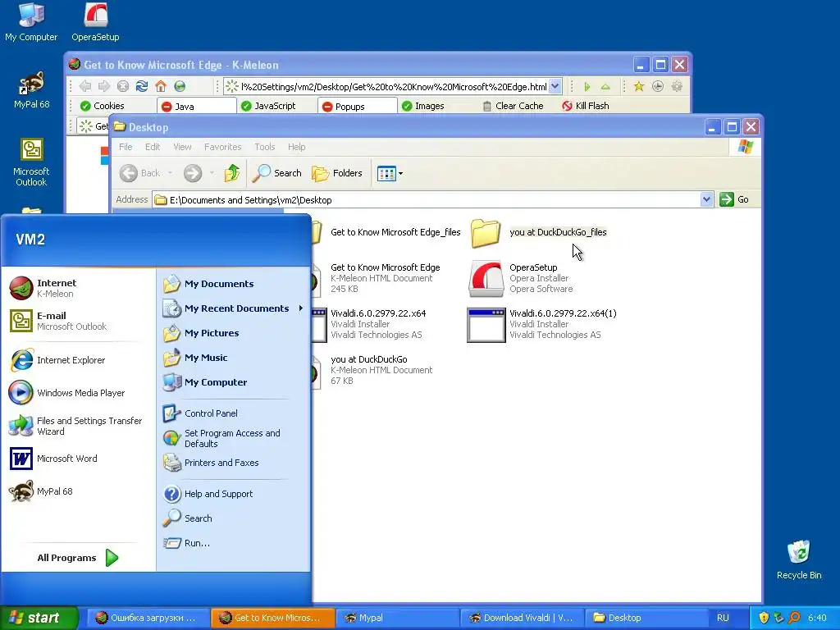Toggle Cookies in K-Meleon privacy bar
840x630 pixels.
(x=102, y=106)
